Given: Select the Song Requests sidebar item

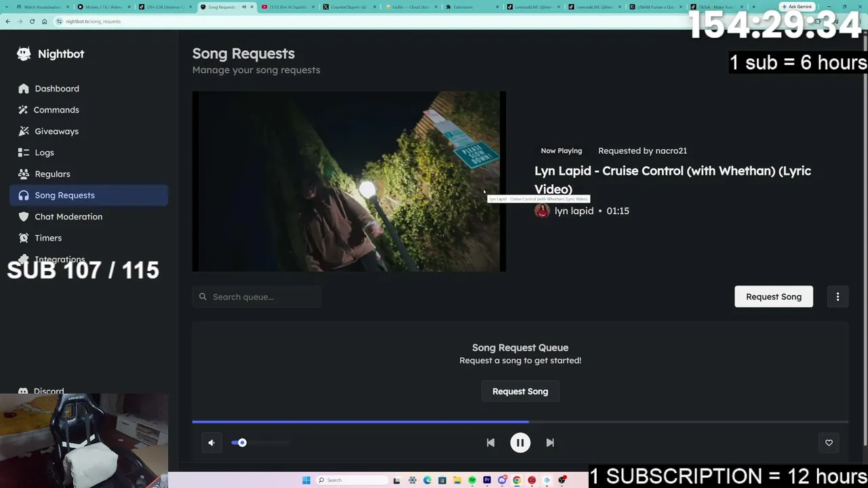Looking at the screenshot, I should 89,195.
